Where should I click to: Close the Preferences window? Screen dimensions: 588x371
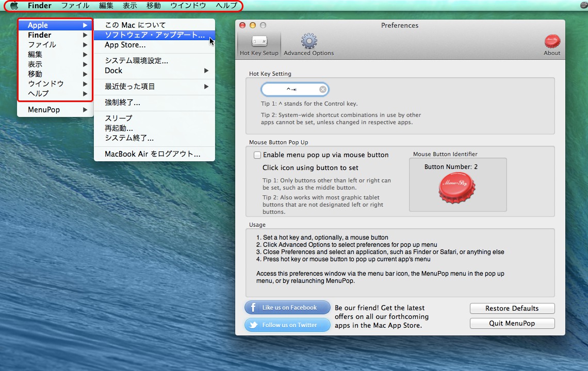[242, 25]
